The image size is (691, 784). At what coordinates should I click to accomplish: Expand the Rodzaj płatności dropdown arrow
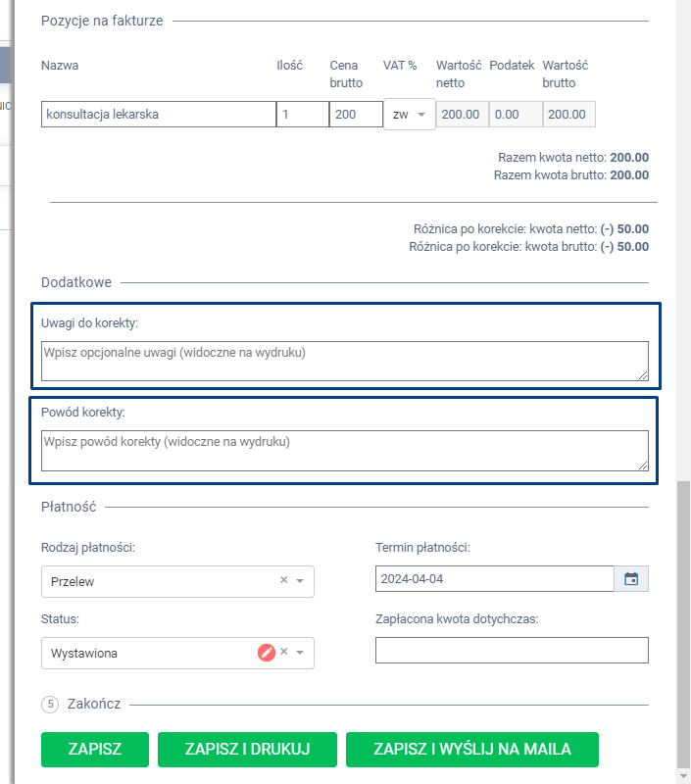pyautogui.click(x=300, y=581)
